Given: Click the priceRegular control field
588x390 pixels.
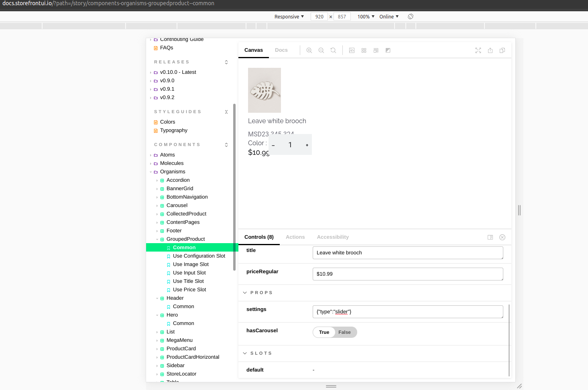Looking at the screenshot, I should point(408,274).
